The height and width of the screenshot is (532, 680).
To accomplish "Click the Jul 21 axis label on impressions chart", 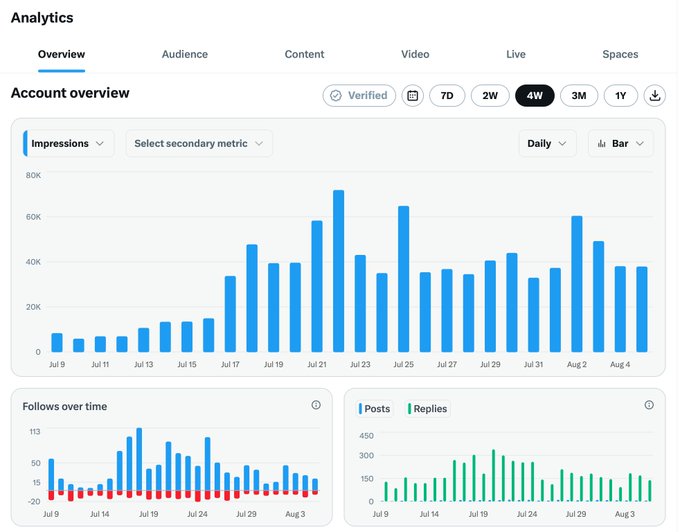I will coord(317,365).
